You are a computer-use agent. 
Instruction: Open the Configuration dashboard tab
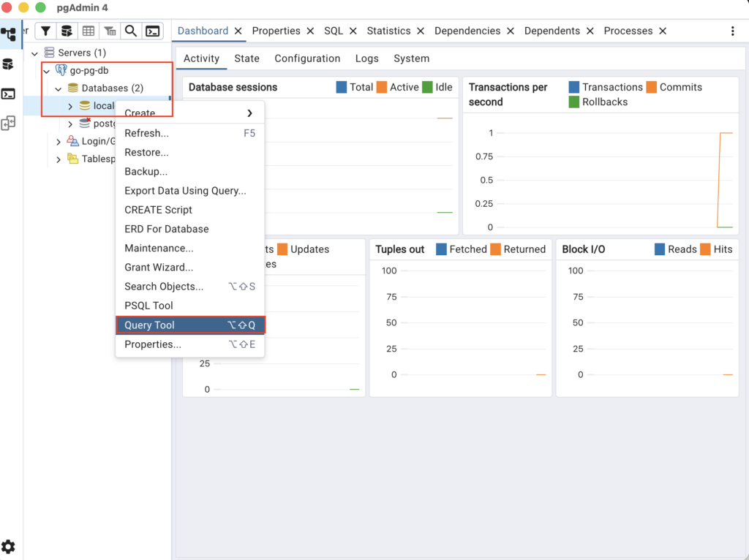307,58
